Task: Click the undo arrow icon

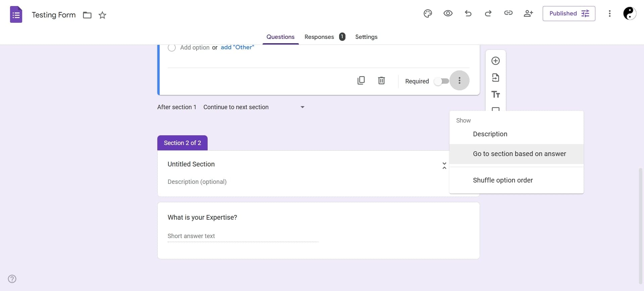Action: 468,13
